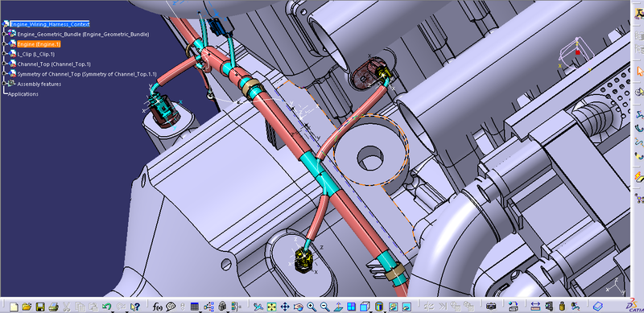The image size is (644, 313).
Task: Select the Rotate view tool
Action: tap(298, 307)
